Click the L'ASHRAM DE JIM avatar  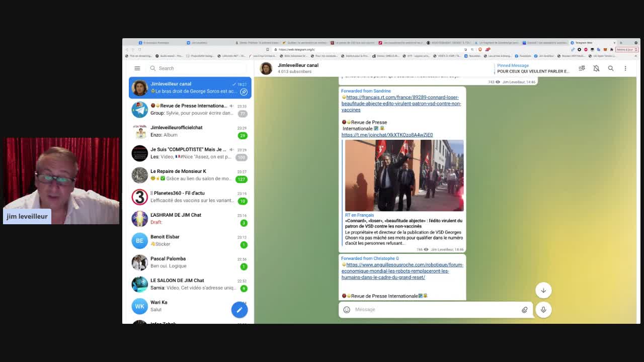click(x=139, y=219)
